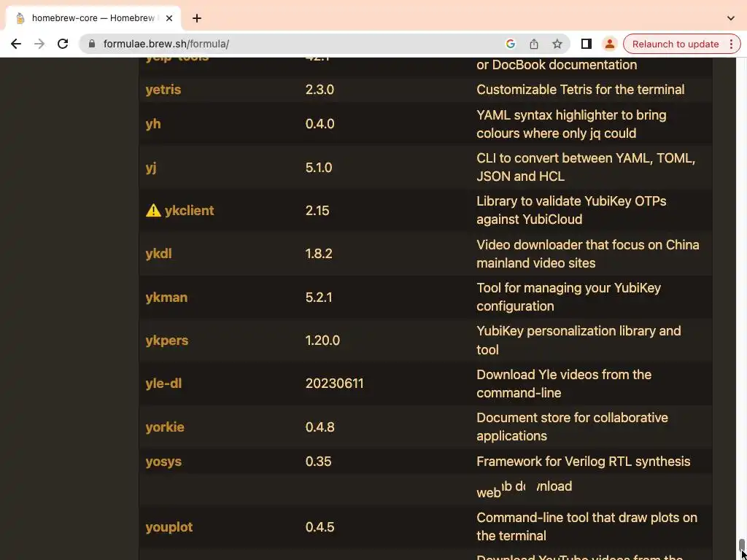Image resolution: width=747 pixels, height=560 pixels.
Task: Open the yj formula link
Action: pyautogui.click(x=151, y=168)
